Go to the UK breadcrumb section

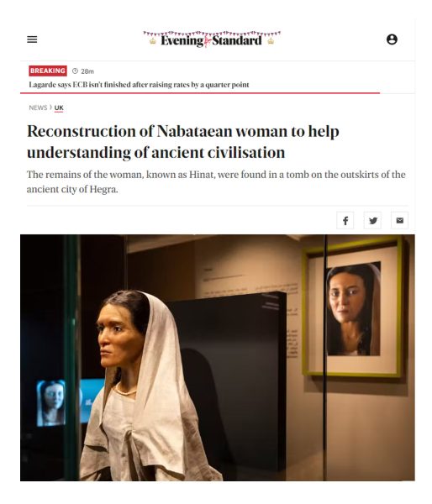coord(59,108)
